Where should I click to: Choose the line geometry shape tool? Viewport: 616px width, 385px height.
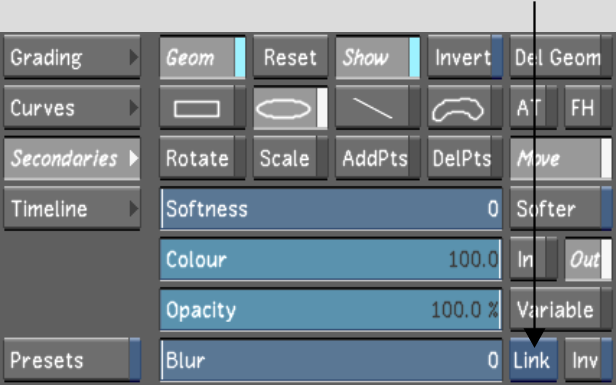pyautogui.click(x=378, y=108)
